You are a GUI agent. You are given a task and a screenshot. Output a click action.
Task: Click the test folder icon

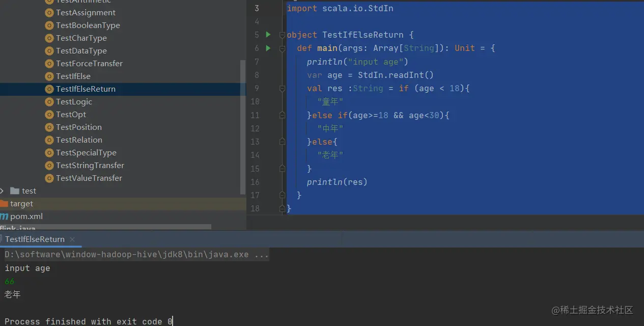point(15,191)
